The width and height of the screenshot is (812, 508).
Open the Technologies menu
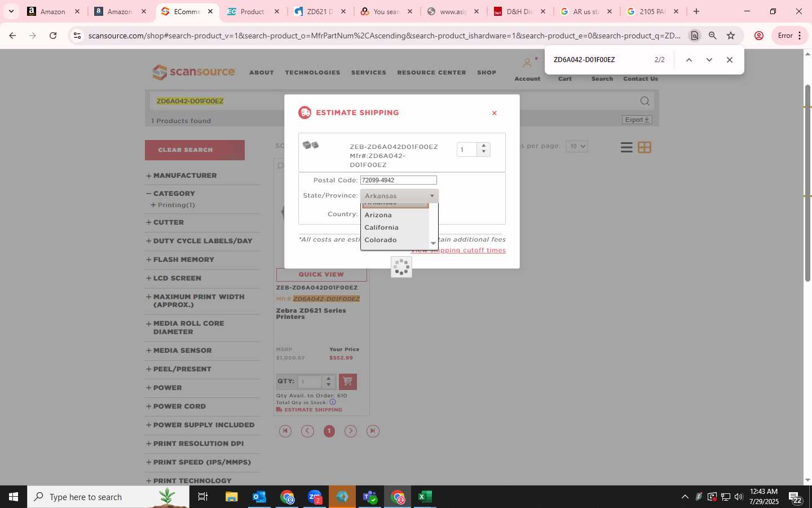tap(312, 73)
